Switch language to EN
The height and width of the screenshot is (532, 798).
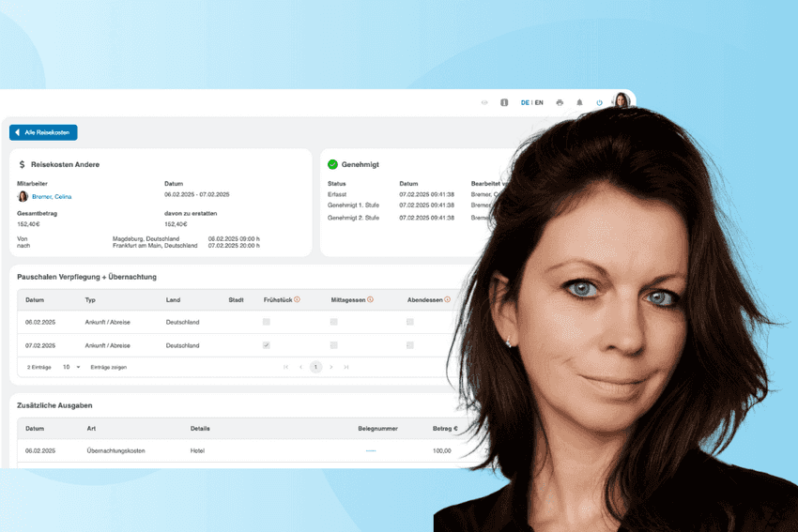pos(539,102)
